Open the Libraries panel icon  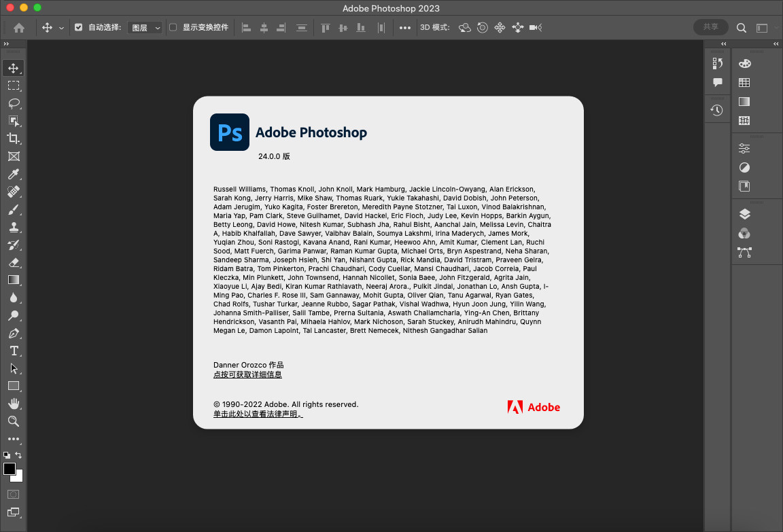pos(744,186)
